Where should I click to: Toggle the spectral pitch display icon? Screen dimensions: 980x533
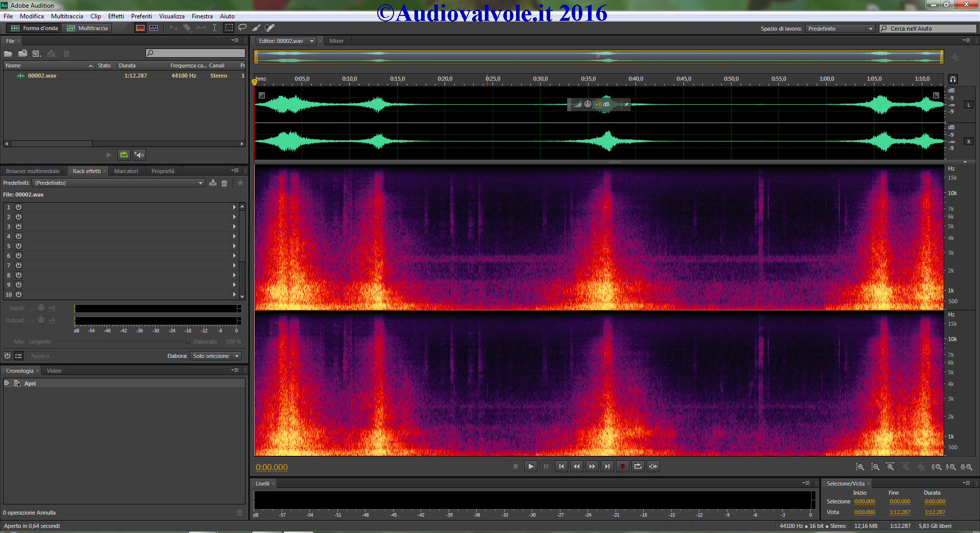point(154,28)
